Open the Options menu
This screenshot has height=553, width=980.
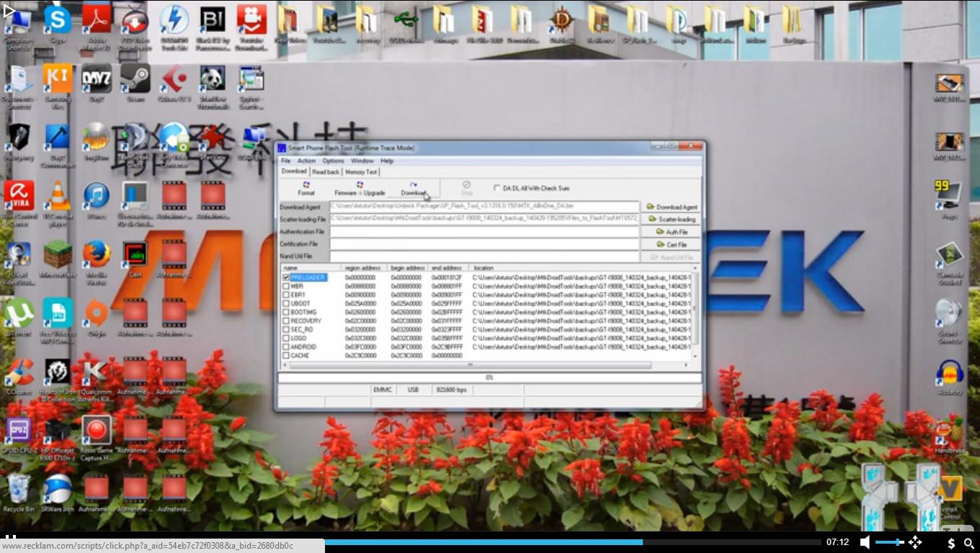(333, 161)
